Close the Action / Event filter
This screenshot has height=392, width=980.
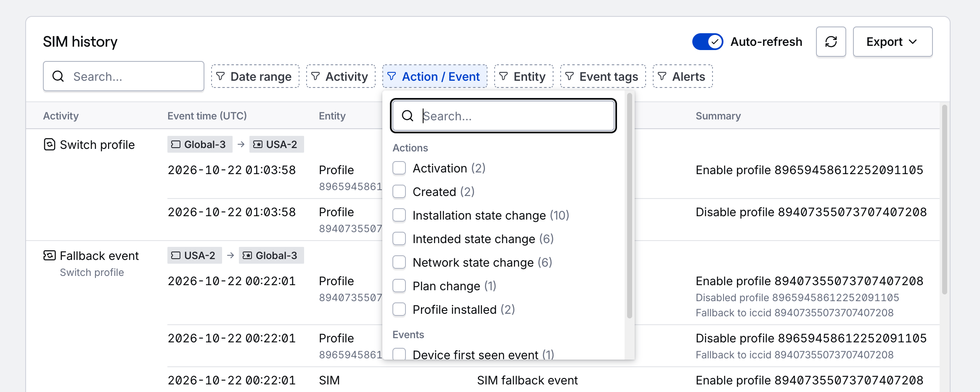point(434,76)
